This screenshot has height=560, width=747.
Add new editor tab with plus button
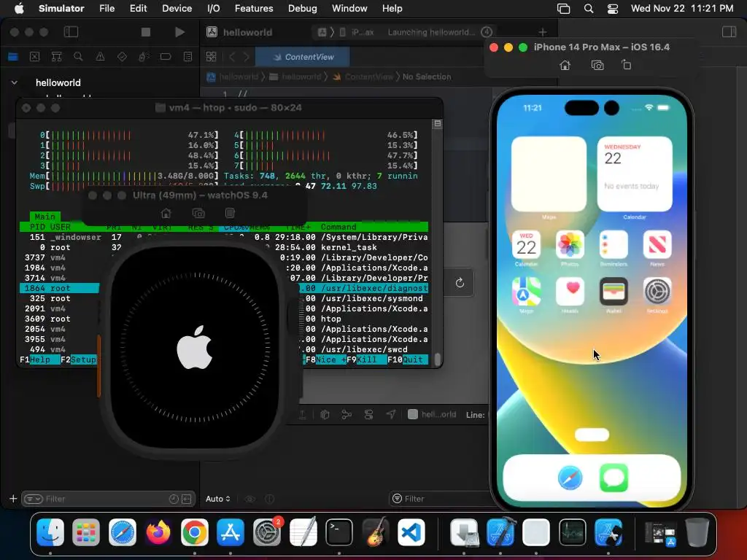[542, 32]
